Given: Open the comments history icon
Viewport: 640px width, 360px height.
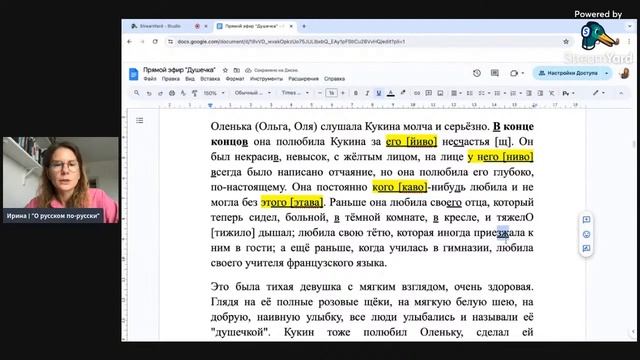Looking at the screenshot, I should [x=495, y=73].
